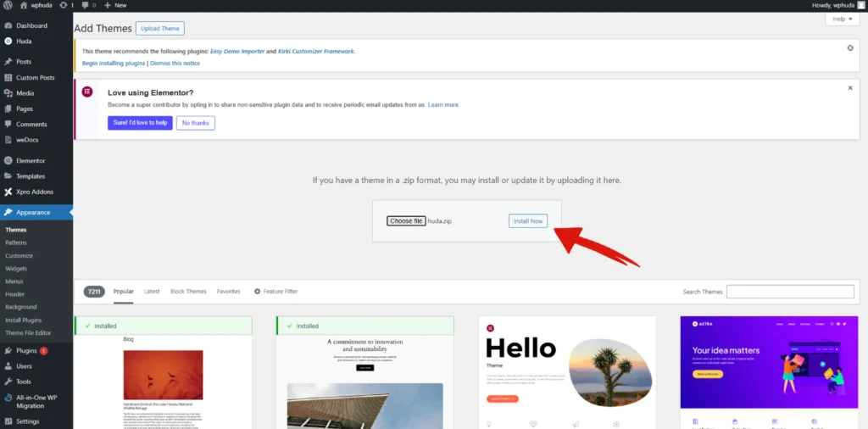
Task: Click the 7211 theme count badge
Action: pyautogui.click(x=94, y=291)
